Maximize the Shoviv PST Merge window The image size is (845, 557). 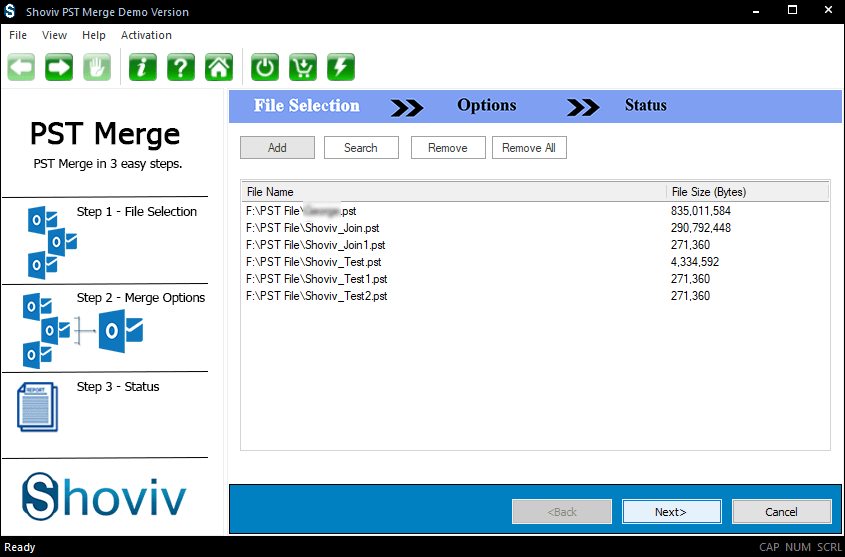click(x=792, y=10)
